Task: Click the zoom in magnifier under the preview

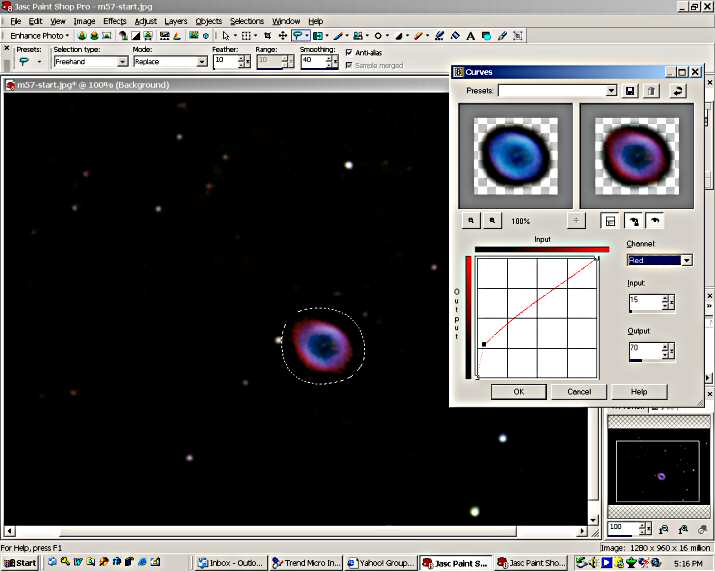Action: tap(471, 220)
